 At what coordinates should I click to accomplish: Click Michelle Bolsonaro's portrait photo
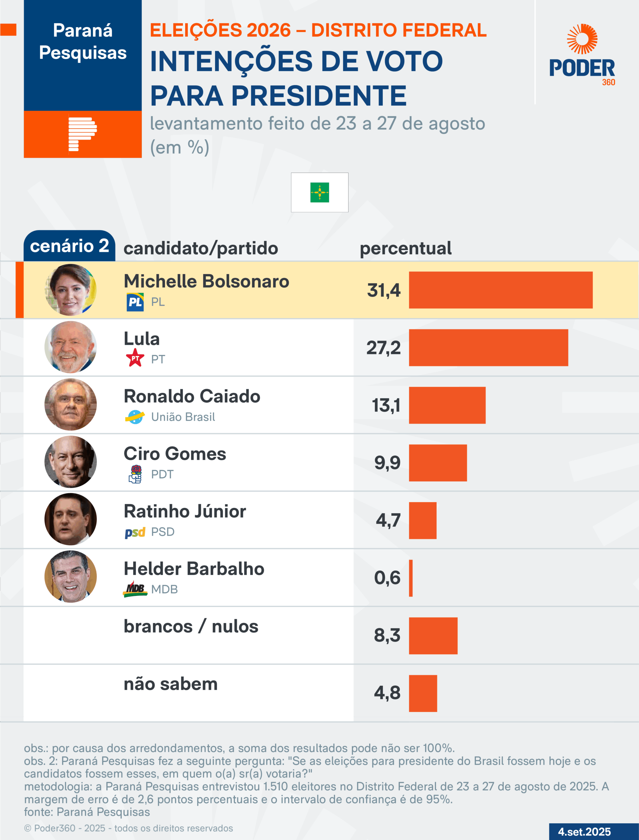tap(70, 290)
